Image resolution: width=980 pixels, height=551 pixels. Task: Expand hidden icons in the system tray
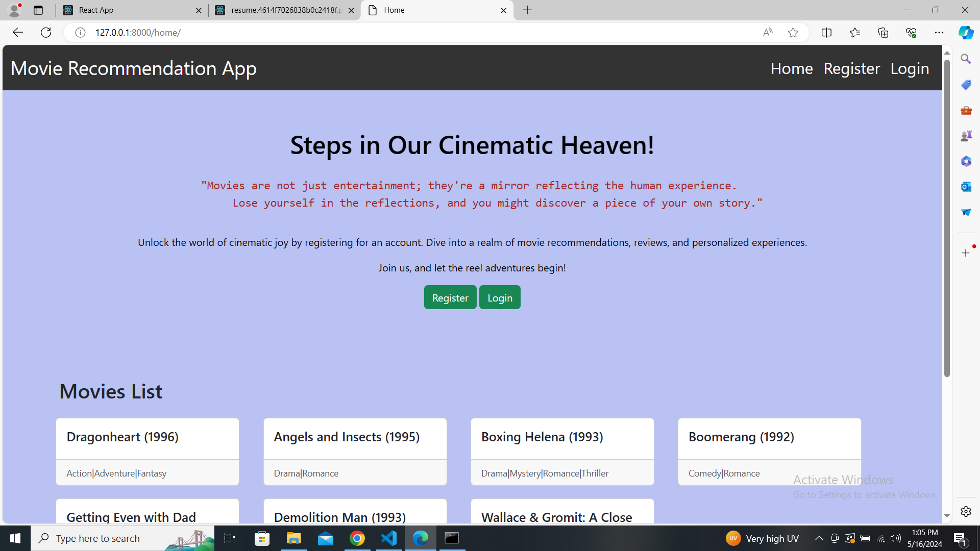819,538
